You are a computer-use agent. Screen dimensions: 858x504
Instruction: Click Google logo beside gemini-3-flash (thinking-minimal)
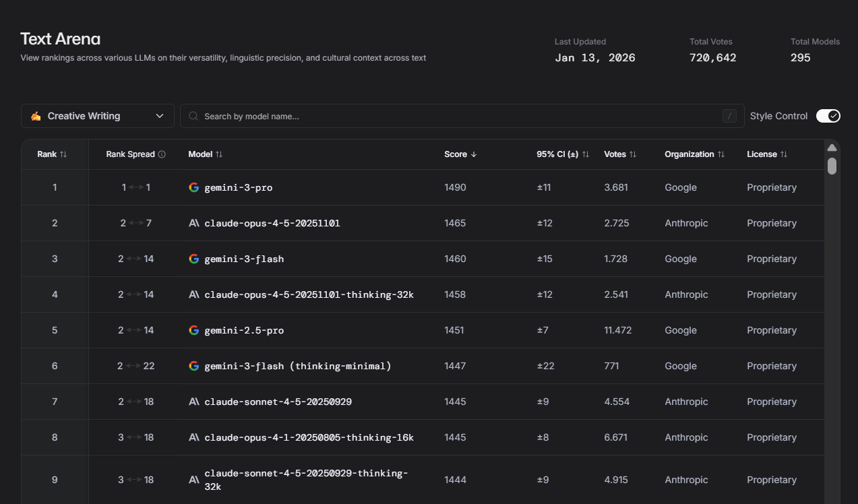tap(194, 366)
